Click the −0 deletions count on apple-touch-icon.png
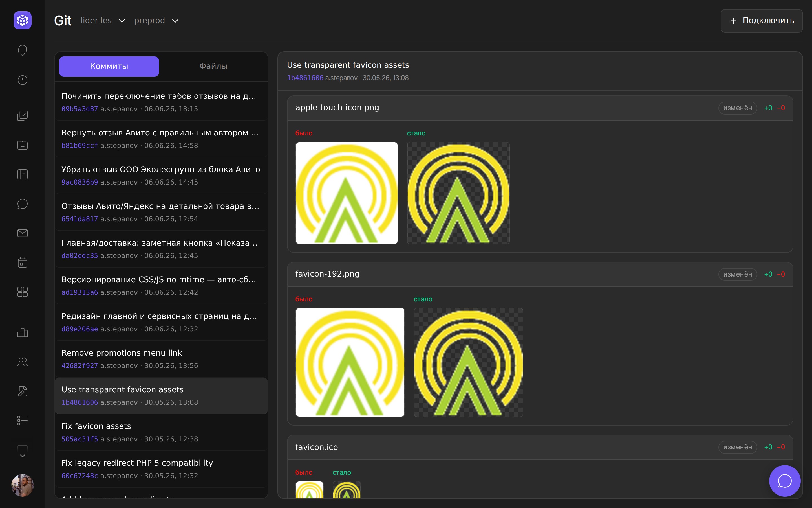This screenshot has height=508, width=812. [x=781, y=108]
